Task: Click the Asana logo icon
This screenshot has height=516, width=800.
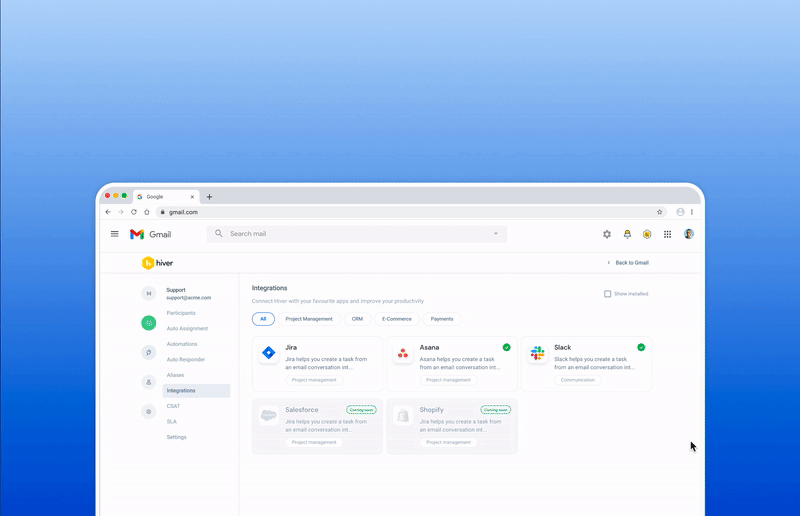Action: (x=403, y=353)
